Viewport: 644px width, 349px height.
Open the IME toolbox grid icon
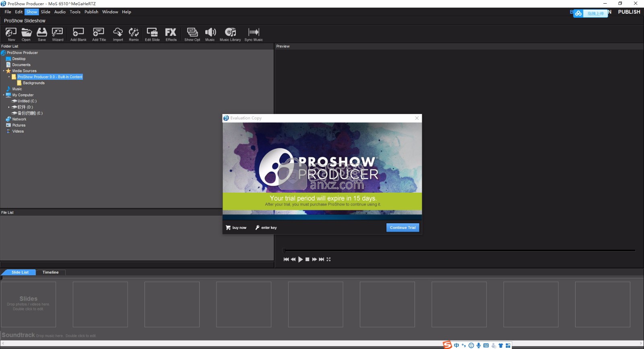[x=508, y=345]
